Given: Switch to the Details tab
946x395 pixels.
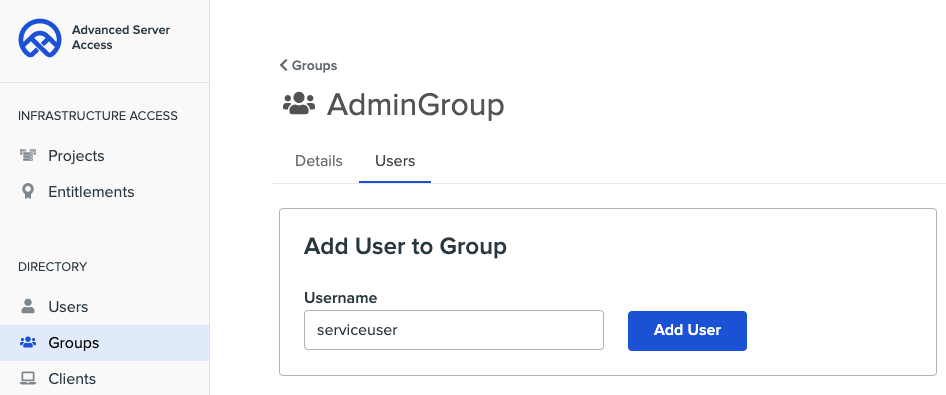Looking at the screenshot, I should [x=319, y=161].
